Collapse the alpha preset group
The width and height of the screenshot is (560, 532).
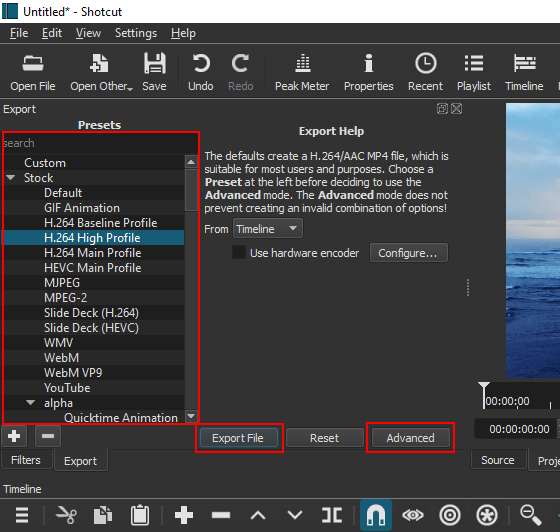point(31,402)
